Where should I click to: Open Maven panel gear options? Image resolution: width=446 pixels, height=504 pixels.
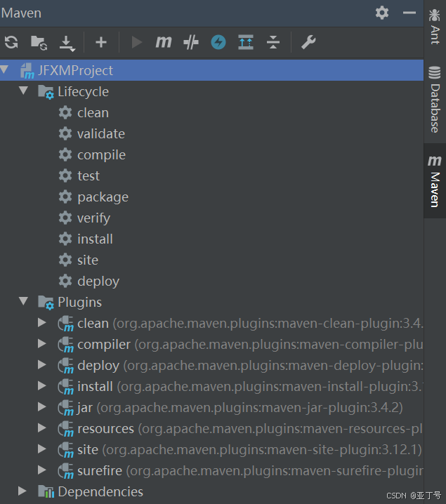(382, 13)
